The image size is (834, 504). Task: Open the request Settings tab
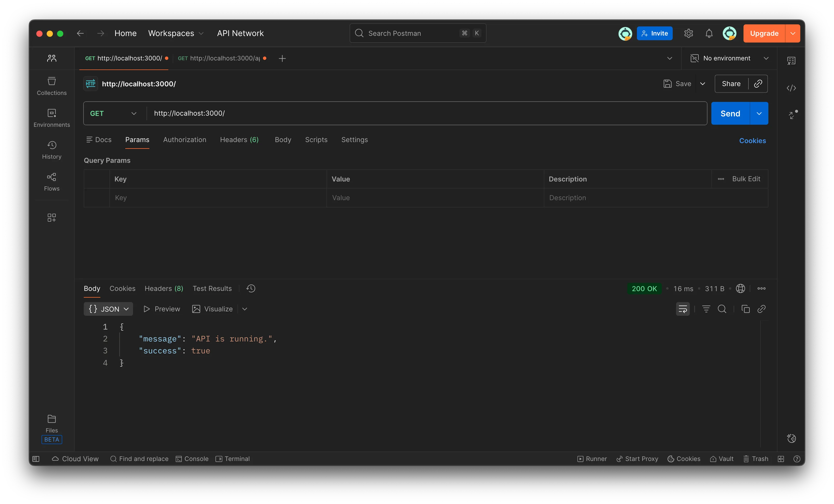(x=355, y=139)
